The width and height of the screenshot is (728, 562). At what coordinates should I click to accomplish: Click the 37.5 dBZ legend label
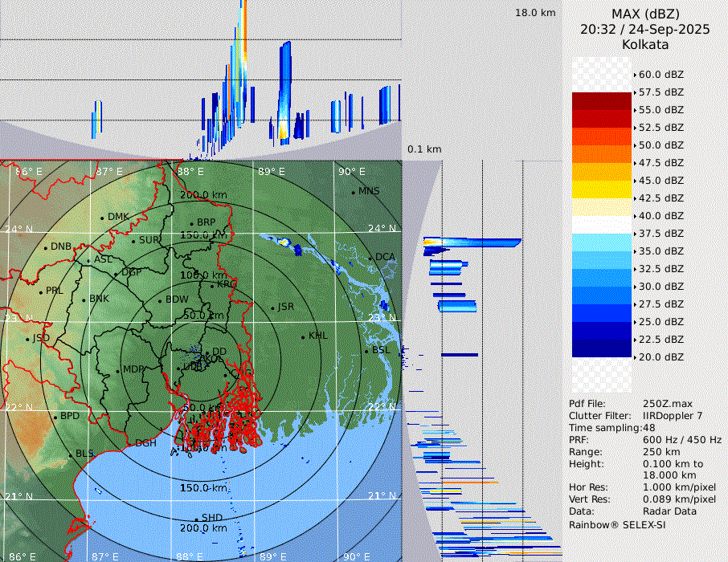(x=661, y=234)
